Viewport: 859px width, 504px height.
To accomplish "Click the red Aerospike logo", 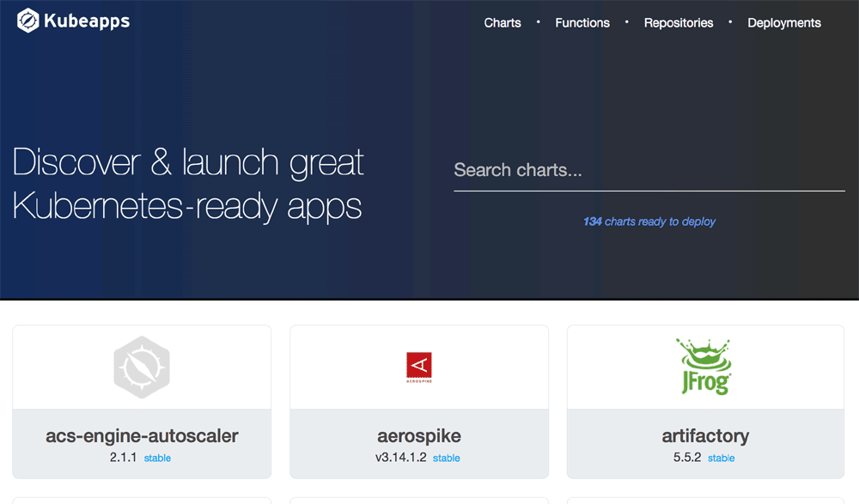I will pos(419,367).
